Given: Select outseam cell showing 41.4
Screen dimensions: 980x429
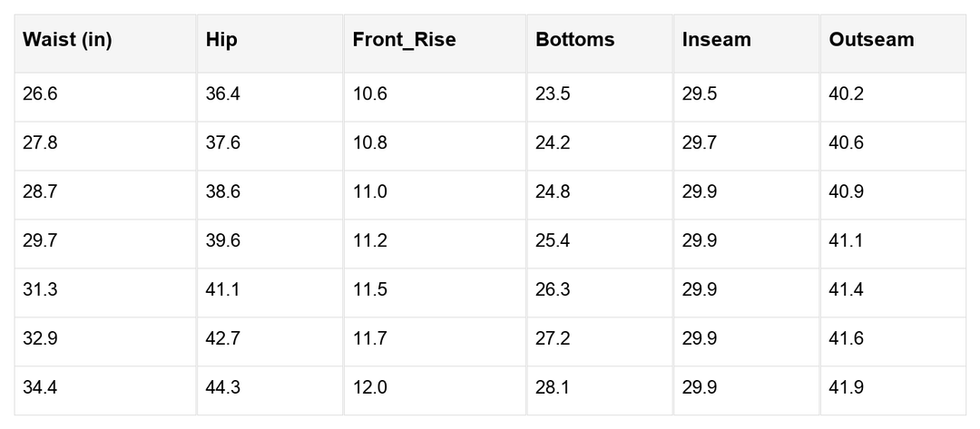Looking at the screenshot, I should pyautogui.click(x=847, y=290).
